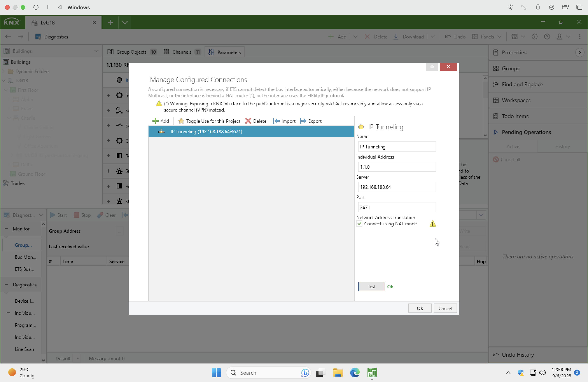Screen dimensions: 588x382
Task: Click the Export connection icon
Action: 303,121
